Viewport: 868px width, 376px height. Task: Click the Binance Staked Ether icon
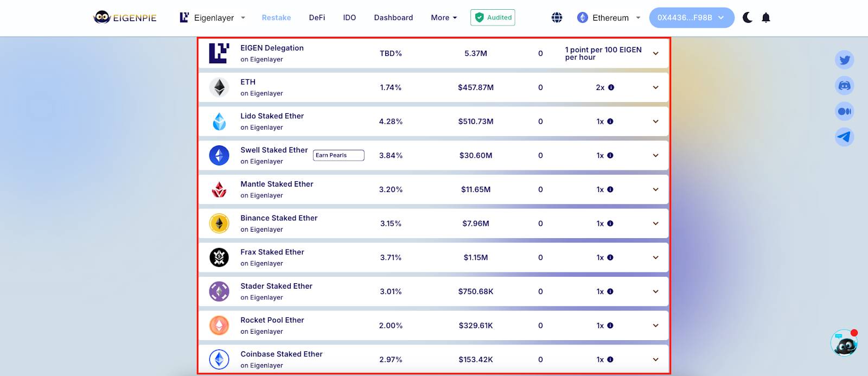(x=219, y=224)
